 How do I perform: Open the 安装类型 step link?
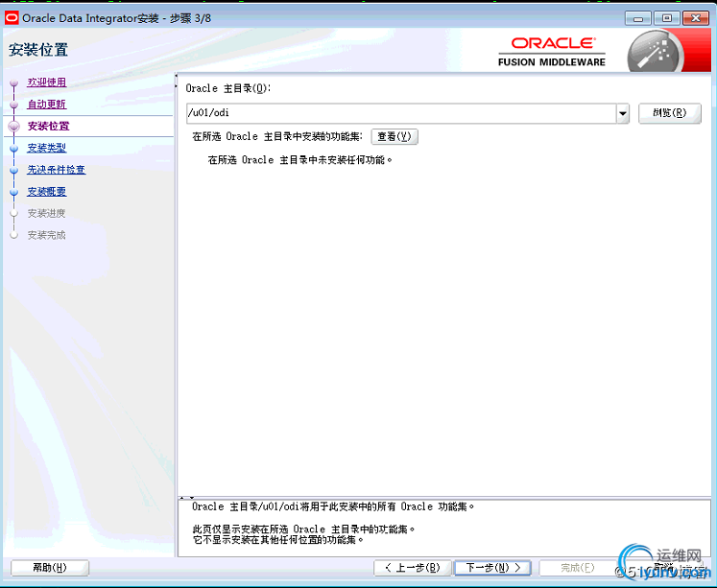47,148
